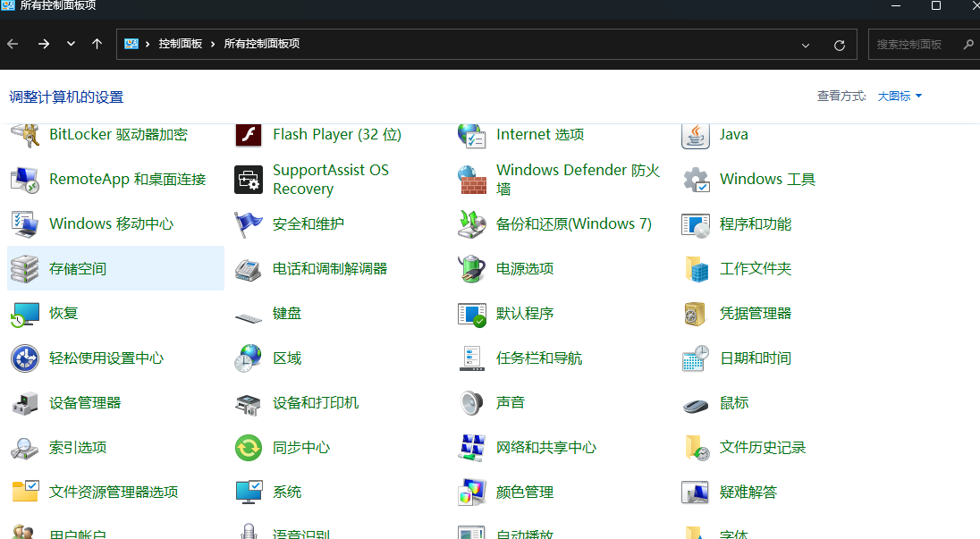Click the 声音 speaker icon
The width and height of the screenshot is (980, 539).
pos(472,403)
